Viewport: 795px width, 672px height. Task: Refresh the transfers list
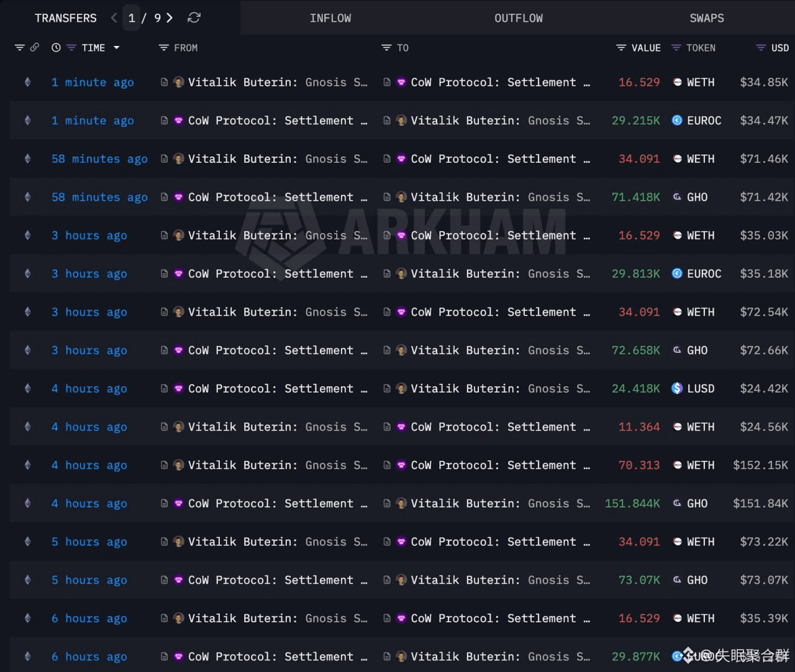(194, 18)
